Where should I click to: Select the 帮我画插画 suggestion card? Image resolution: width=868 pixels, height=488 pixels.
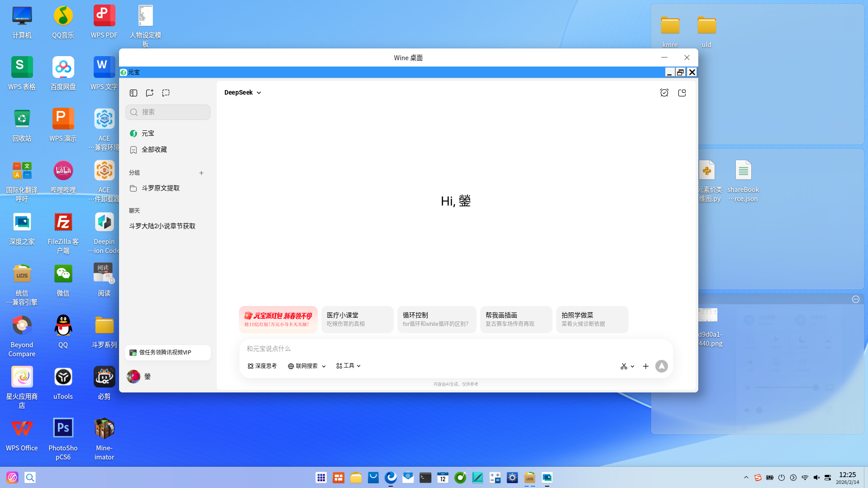(516, 320)
